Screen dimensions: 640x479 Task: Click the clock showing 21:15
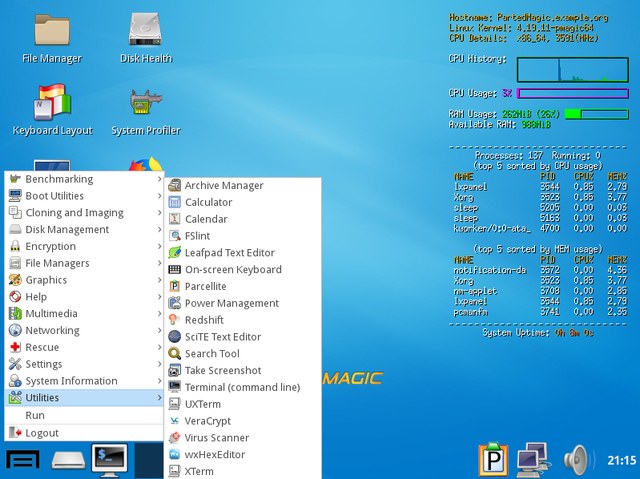[620, 461]
